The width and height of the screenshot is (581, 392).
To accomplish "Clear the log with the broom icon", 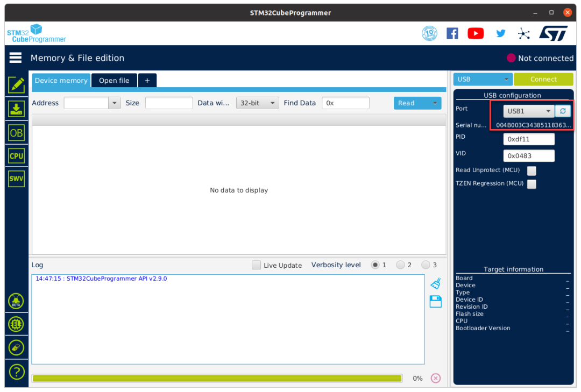I will point(435,283).
